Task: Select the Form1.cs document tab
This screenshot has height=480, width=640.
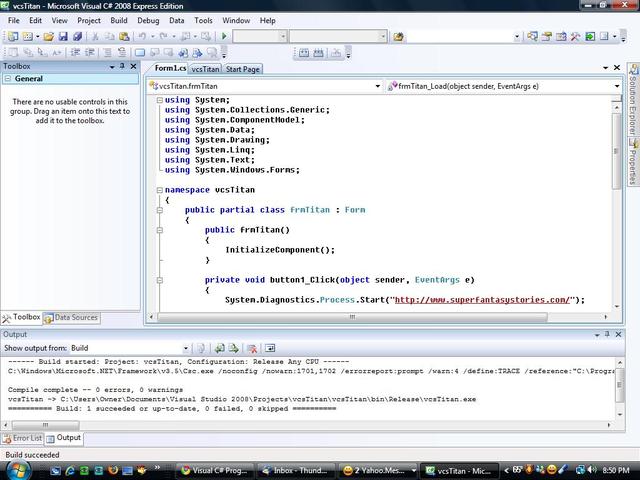Action: [171, 68]
